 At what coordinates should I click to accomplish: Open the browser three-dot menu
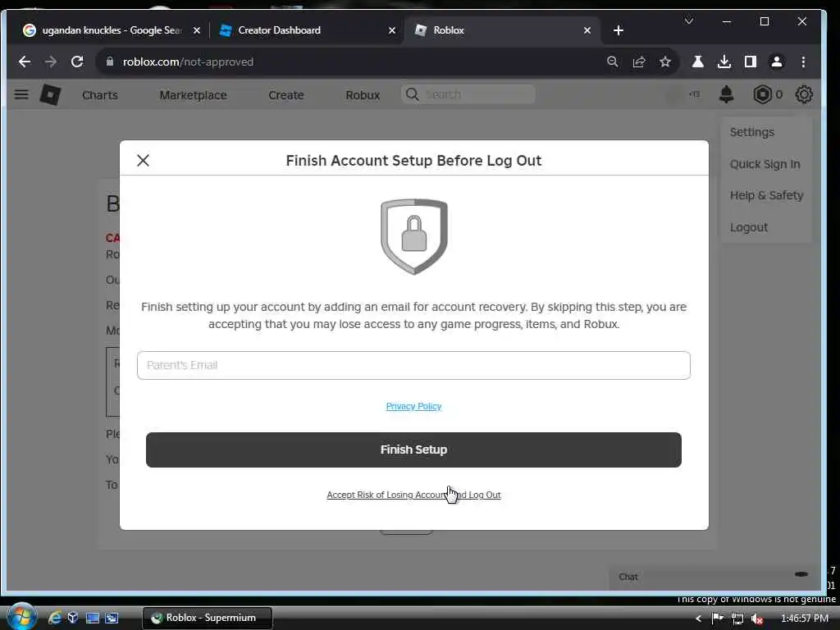(x=803, y=62)
